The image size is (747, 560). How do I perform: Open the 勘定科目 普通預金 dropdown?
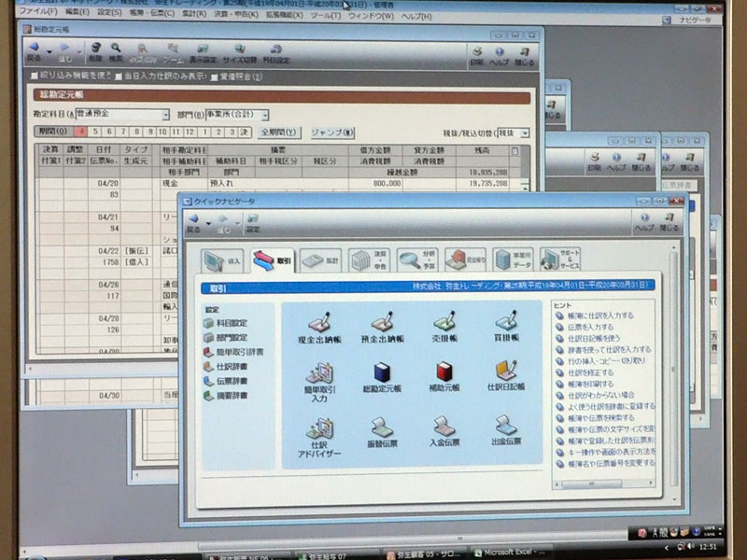coord(165,114)
